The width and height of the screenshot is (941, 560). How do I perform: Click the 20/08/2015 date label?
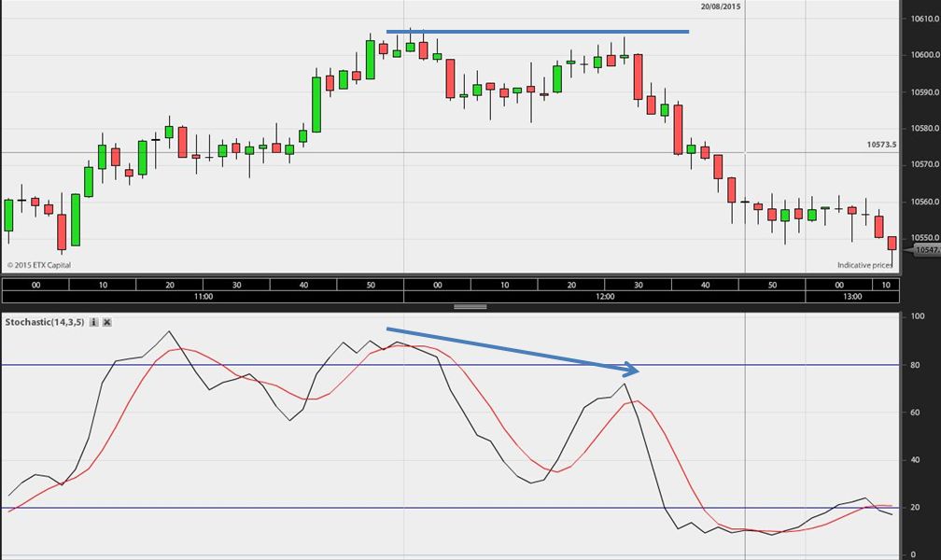point(720,7)
